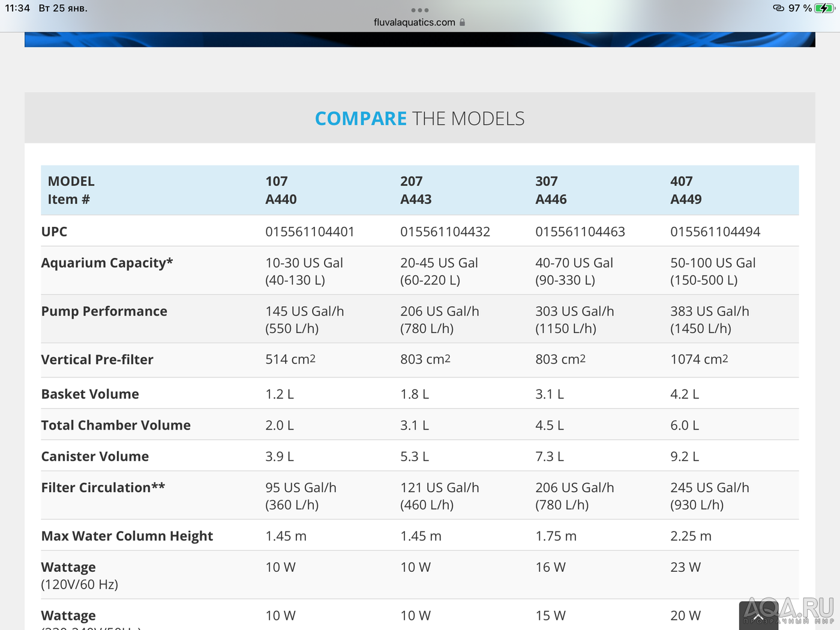Tap the 7.3 L canister volume value

pyautogui.click(x=550, y=457)
